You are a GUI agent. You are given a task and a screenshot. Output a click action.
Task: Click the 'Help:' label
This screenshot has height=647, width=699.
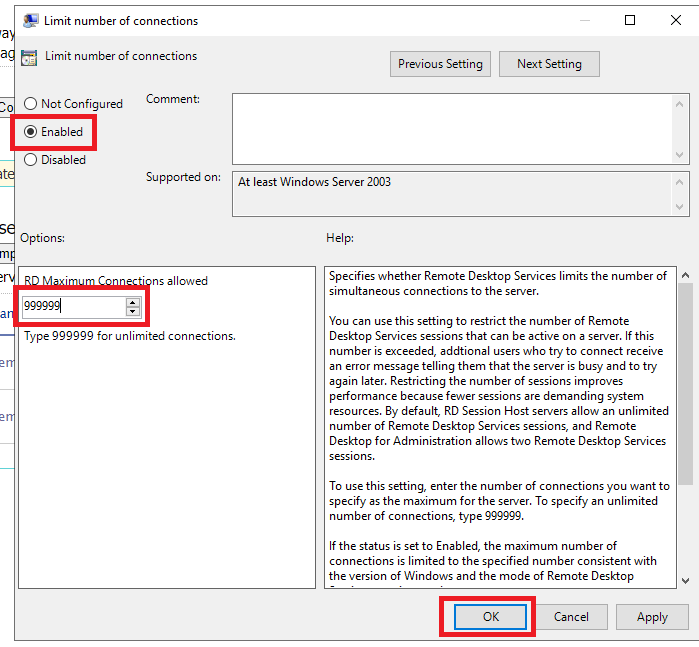[340, 238]
